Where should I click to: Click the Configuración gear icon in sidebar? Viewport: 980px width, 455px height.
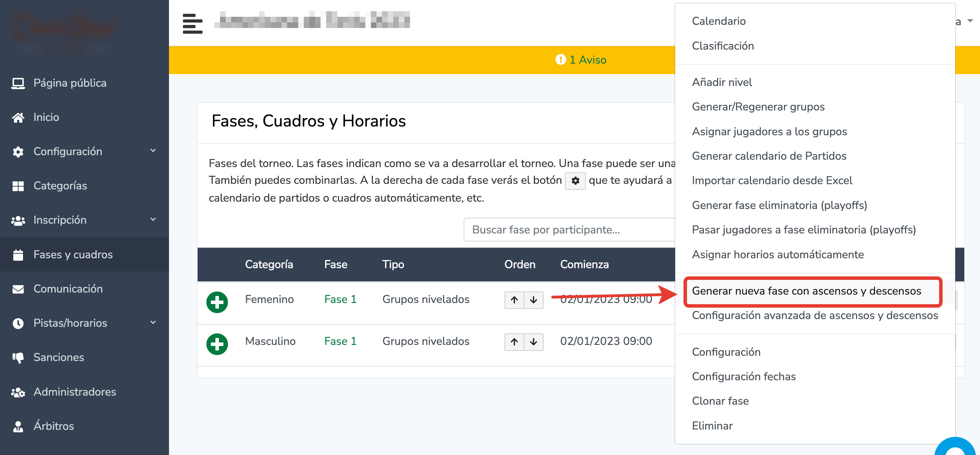click(18, 152)
